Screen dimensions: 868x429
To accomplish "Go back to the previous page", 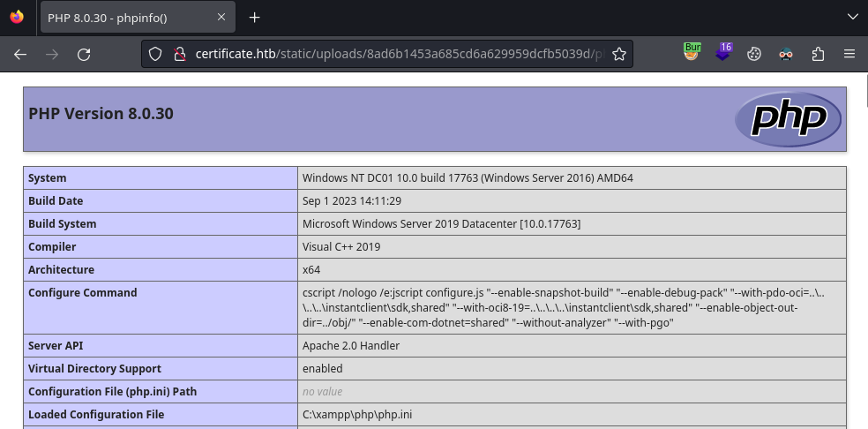I will pos(20,54).
